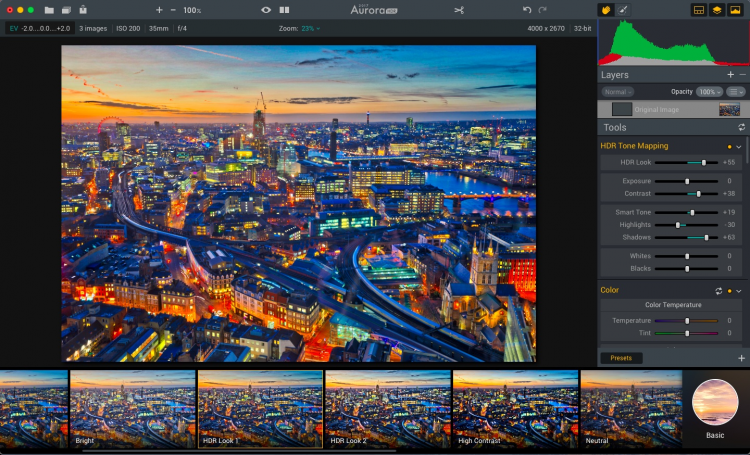The height and width of the screenshot is (455, 750).
Task: Toggle the quick preview eye icon
Action: pos(266,9)
